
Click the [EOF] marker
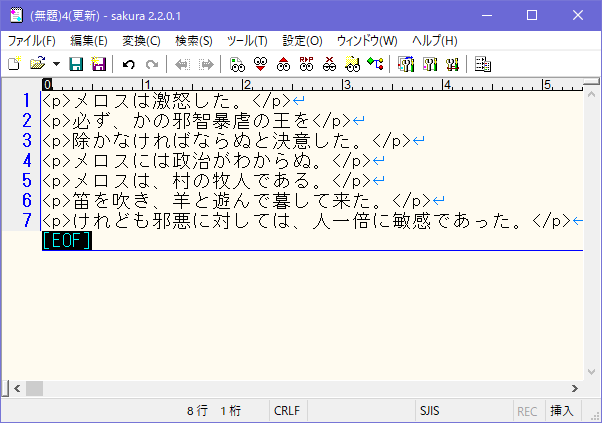pos(67,241)
